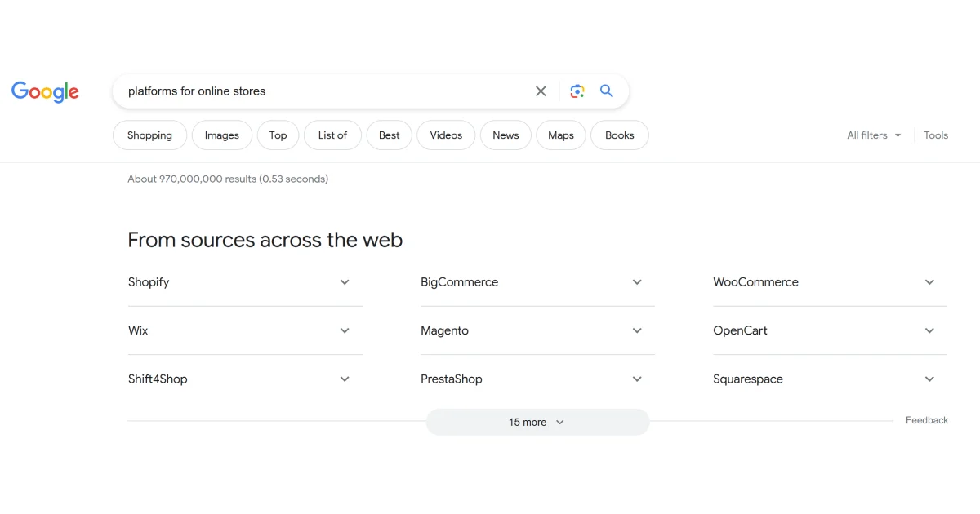The height and width of the screenshot is (514, 980).
Task: Expand the Squarespace entry
Action: (929, 379)
